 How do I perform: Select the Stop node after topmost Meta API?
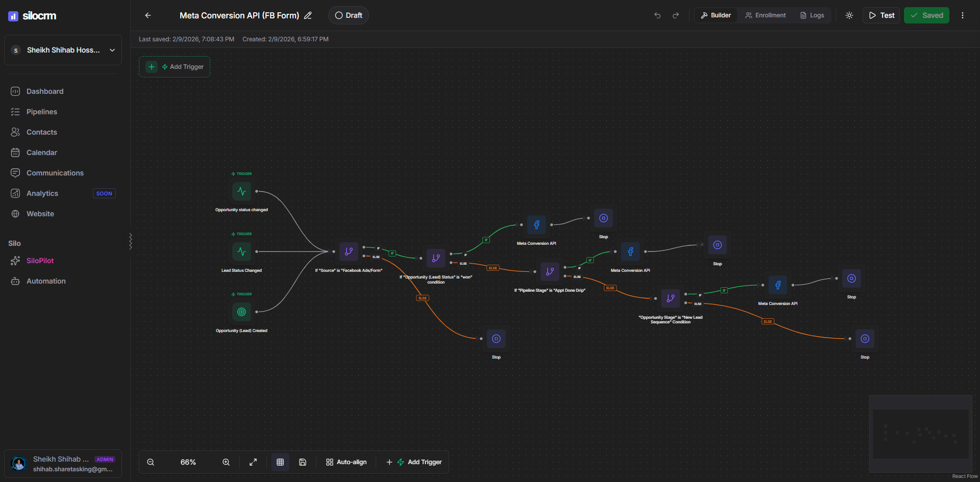coord(603,218)
